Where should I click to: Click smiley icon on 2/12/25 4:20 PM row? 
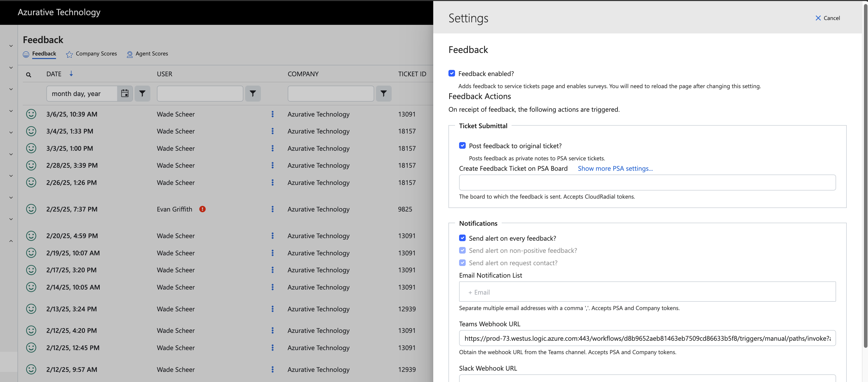coord(31,331)
